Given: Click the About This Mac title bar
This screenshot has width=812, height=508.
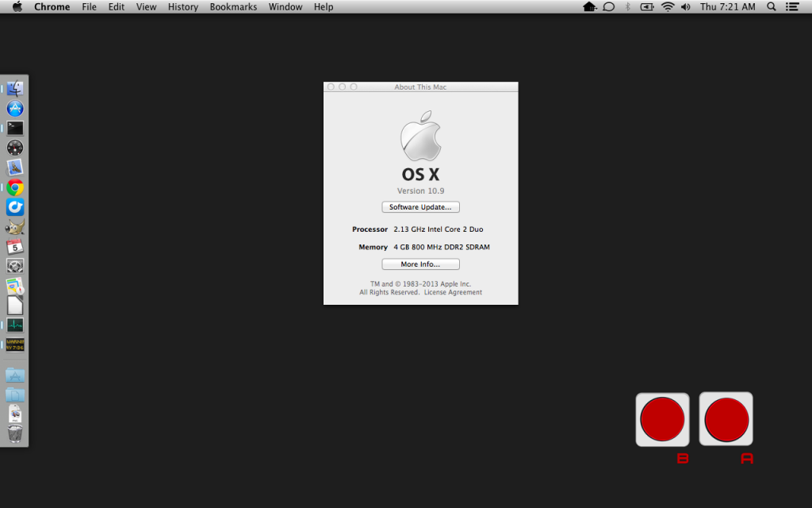Looking at the screenshot, I should [420, 87].
